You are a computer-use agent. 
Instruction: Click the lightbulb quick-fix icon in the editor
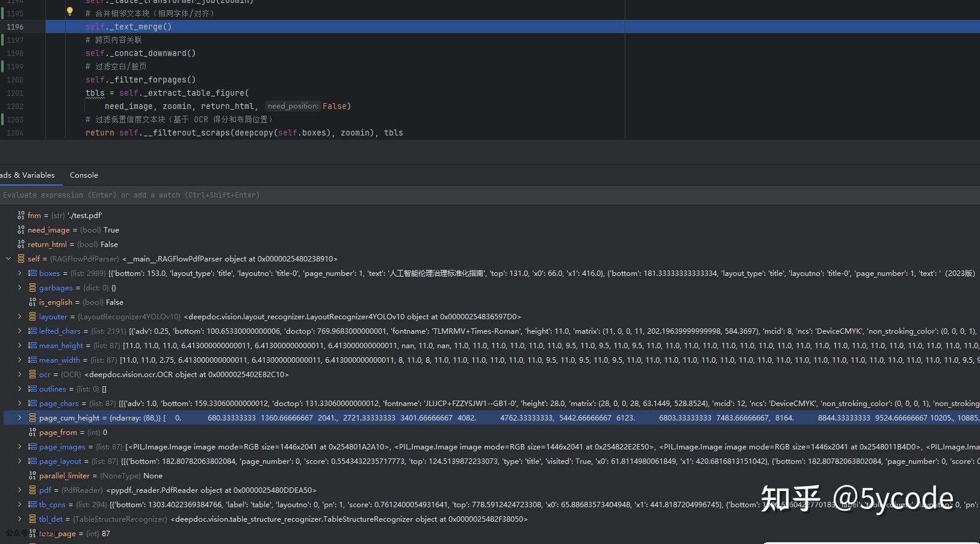click(x=70, y=11)
